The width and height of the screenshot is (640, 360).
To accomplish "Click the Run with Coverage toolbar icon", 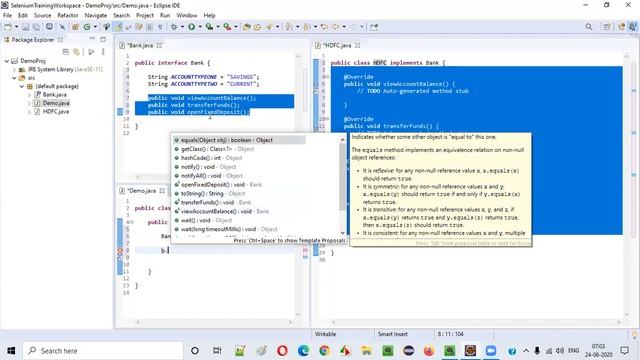I will 209,27.
